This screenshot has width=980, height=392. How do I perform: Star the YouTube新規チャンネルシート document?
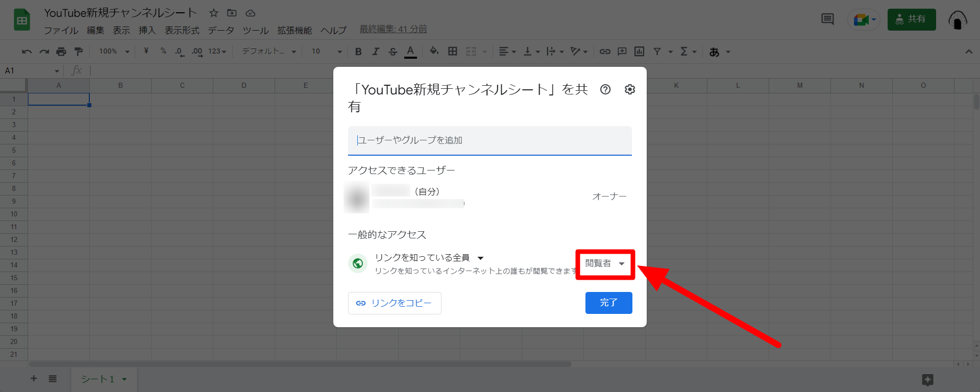pos(214,13)
